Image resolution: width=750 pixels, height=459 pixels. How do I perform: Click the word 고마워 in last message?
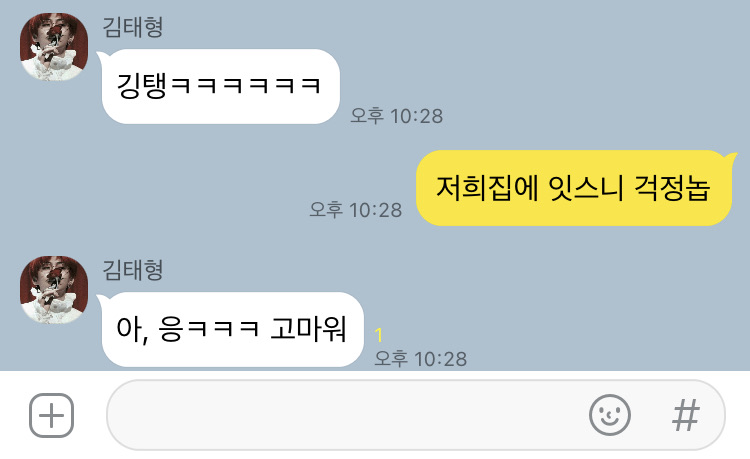tap(308, 329)
